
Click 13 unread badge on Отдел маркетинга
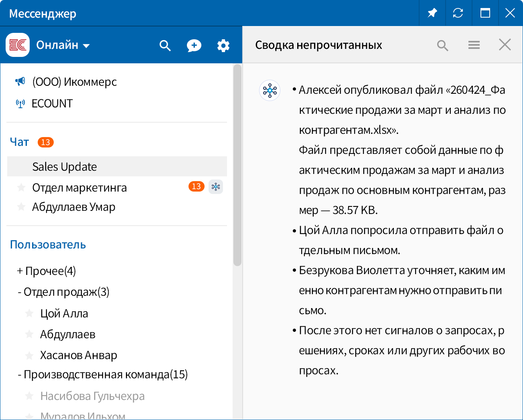click(x=197, y=186)
